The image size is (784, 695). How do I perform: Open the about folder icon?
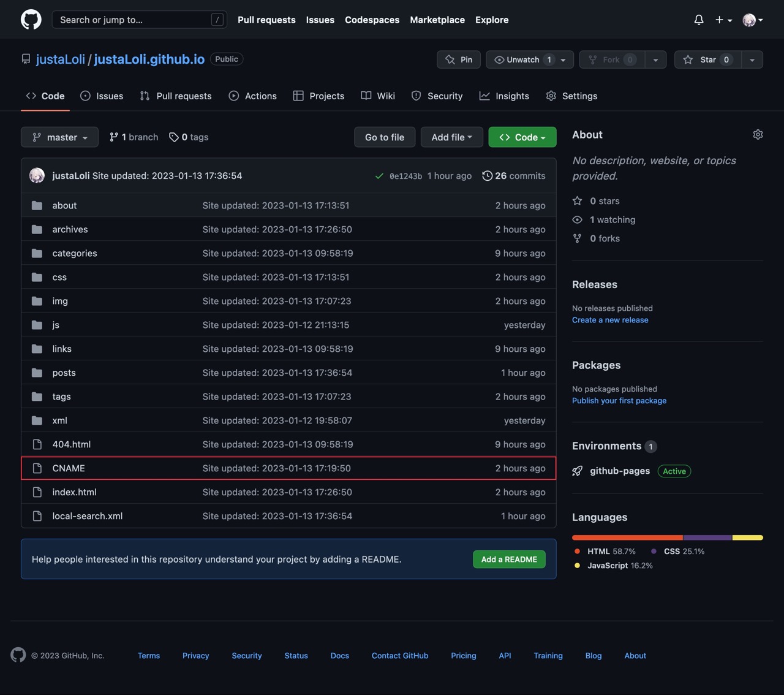[x=37, y=205]
